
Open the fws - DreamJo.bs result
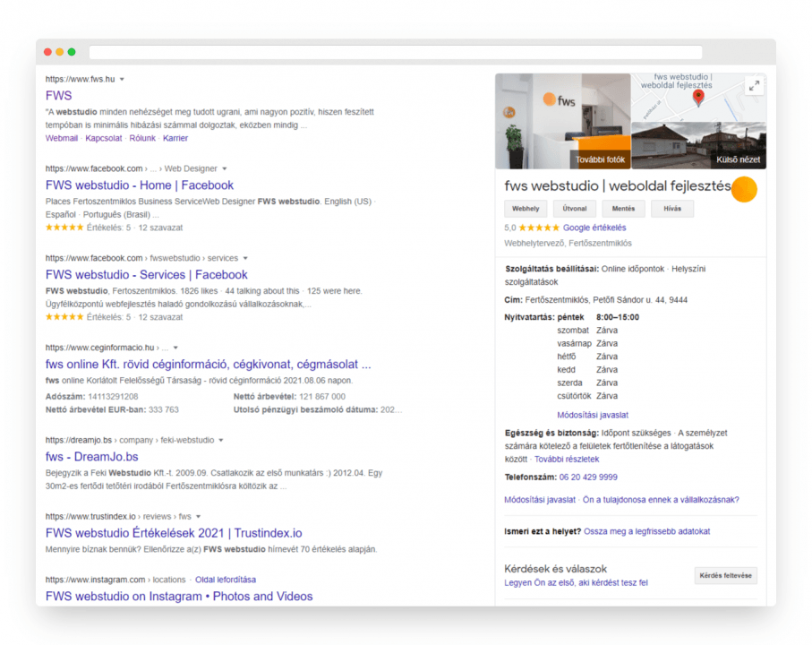pos(91,457)
